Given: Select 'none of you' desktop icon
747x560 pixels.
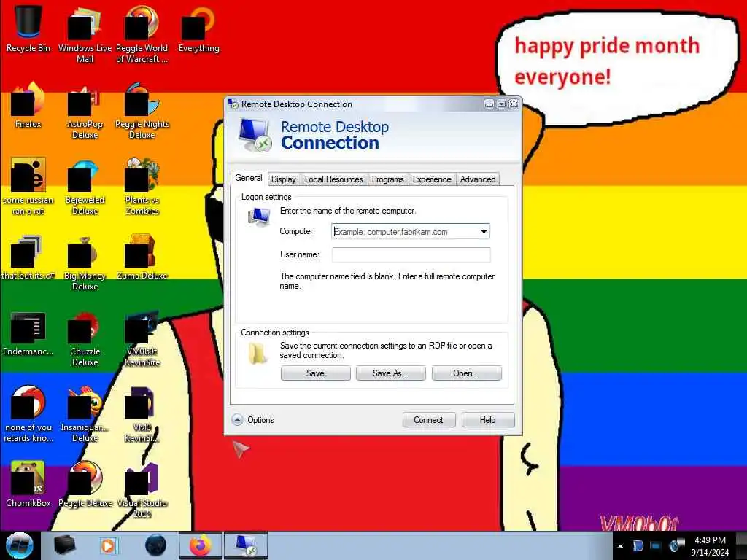Looking at the screenshot, I should [28, 414].
